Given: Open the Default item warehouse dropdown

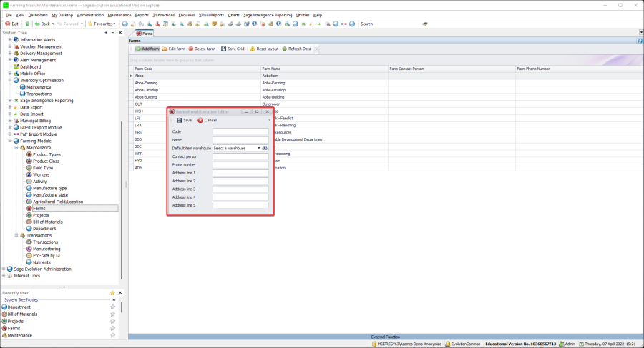Looking at the screenshot, I should (259, 148).
